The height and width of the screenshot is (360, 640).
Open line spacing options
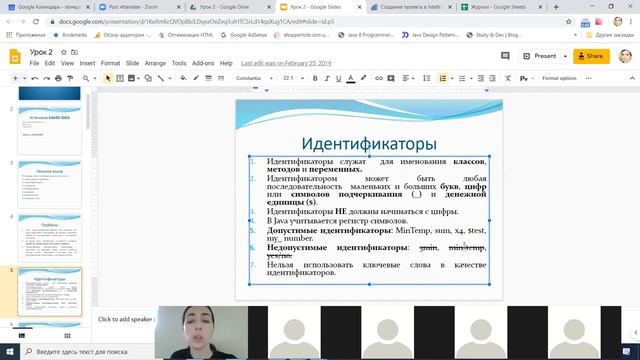427,78
